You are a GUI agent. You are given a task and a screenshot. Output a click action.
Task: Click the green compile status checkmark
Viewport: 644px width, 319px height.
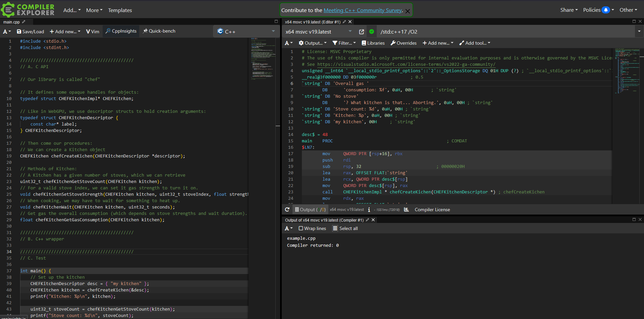click(372, 32)
